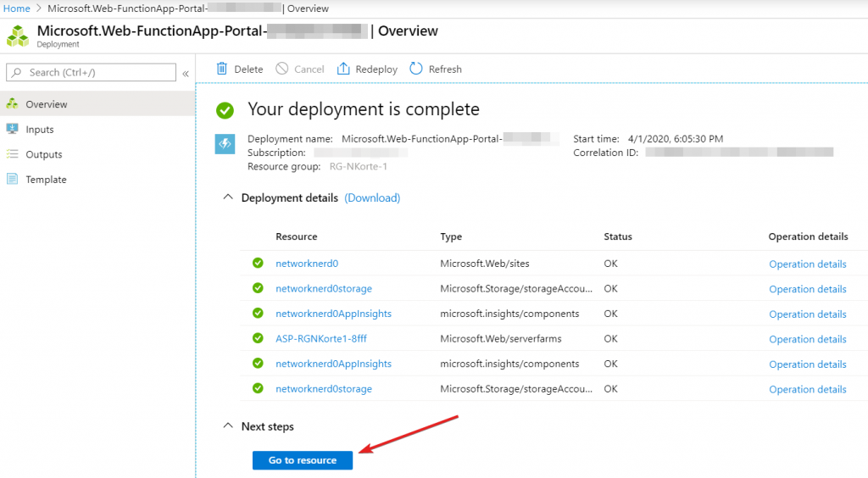868x478 pixels.
Task: Collapse the Next steps section
Action: pos(227,425)
